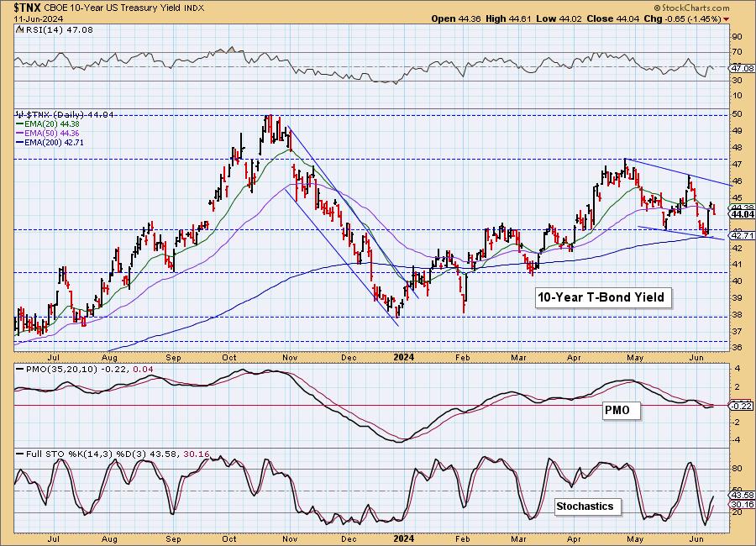
Task: Click the 43.58 stochastic value tag
Action: [742, 496]
